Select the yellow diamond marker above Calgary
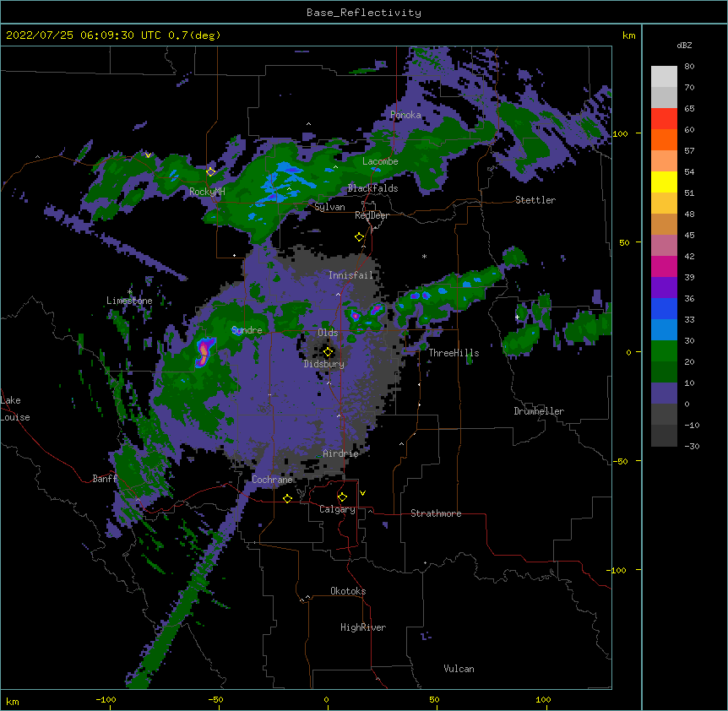The width and height of the screenshot is (728, 711). pos(342,497)
